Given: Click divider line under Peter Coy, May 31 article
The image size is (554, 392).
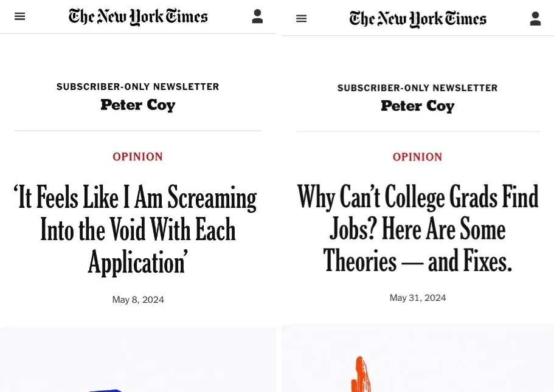Looking at the screenshot, I should pyautogui.click(x=418, y=131).
